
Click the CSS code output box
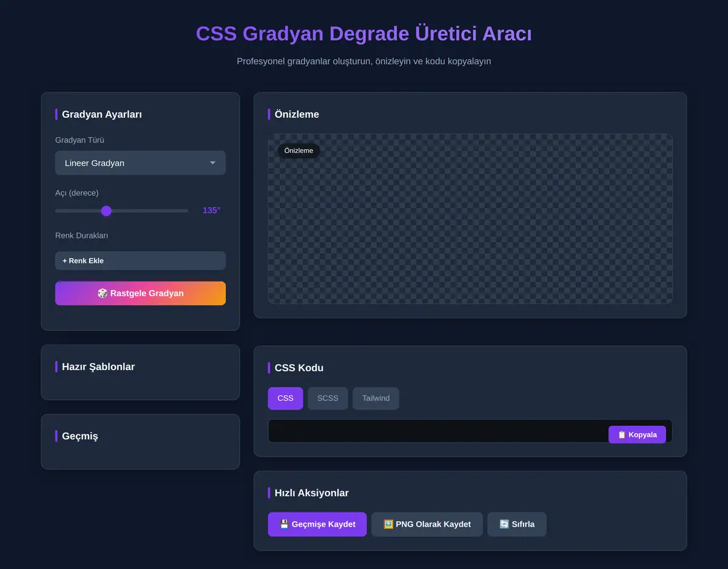pos(470,431)
